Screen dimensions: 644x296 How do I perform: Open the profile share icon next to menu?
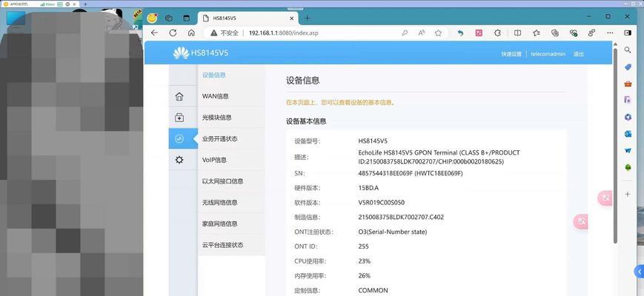click(592, 33)
